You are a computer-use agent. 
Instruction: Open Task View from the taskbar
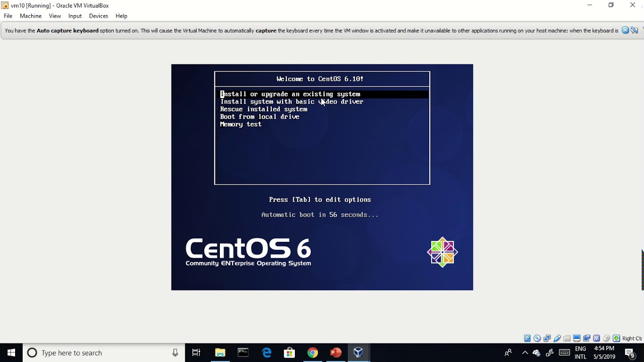(x=196, y=353)
